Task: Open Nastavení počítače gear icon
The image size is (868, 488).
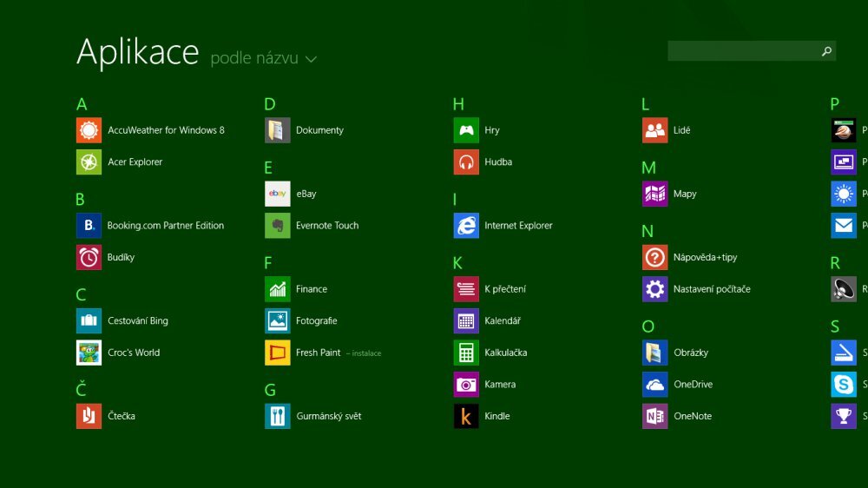Action: point(654,289)
